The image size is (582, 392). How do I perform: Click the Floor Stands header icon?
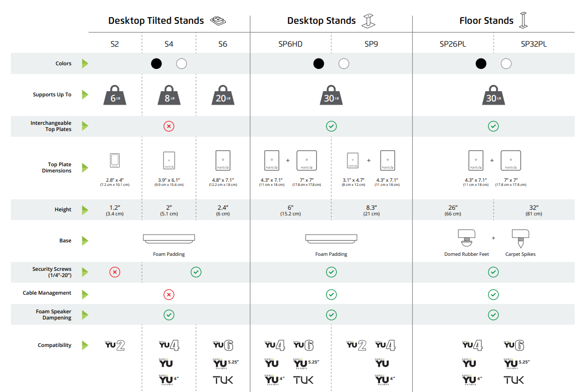(523, 20)
